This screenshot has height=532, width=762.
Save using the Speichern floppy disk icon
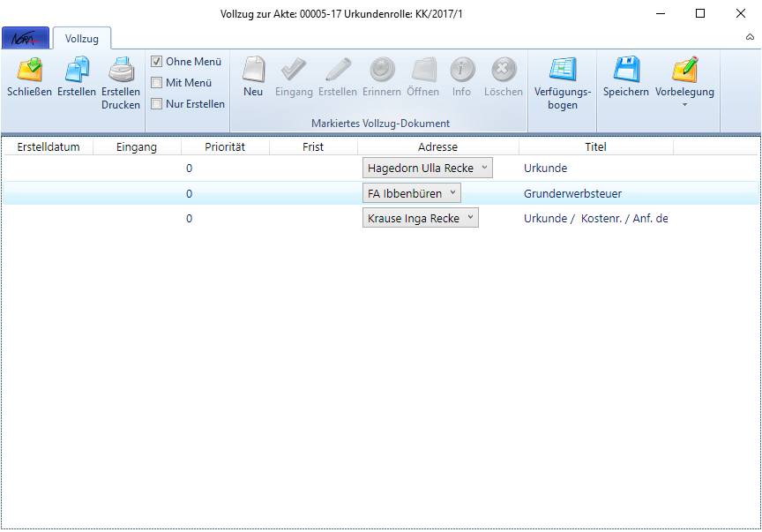coord(625,71)
